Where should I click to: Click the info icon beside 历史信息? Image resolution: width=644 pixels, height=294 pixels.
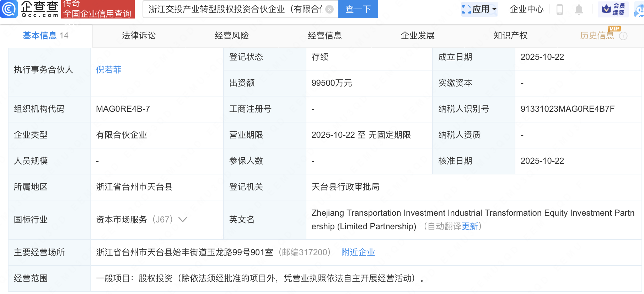click(x=623, y=36)
